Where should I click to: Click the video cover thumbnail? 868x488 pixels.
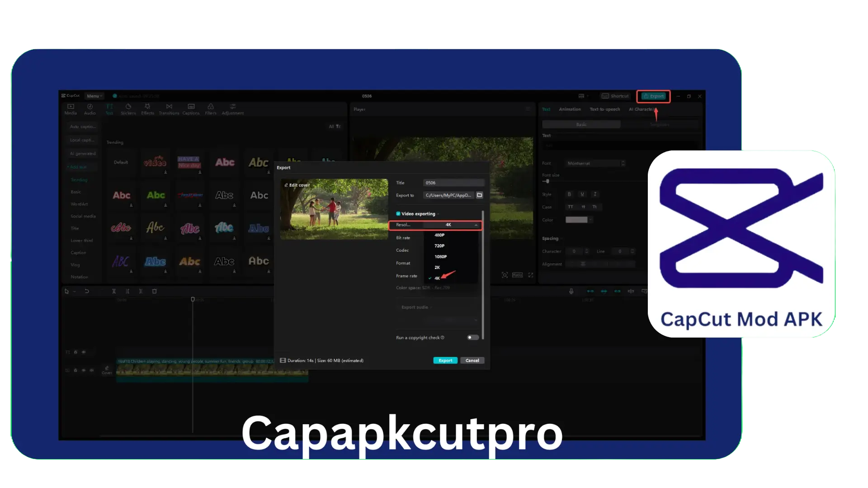[334, 209]
